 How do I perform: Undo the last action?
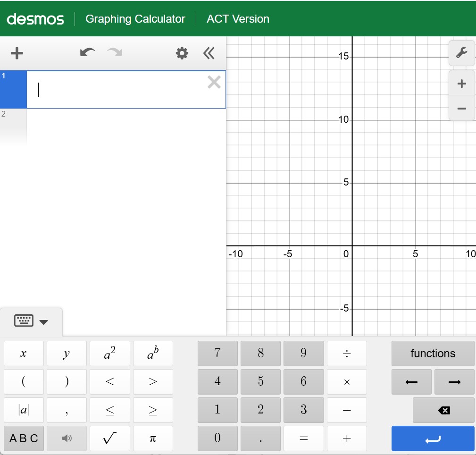click(87, 53)
